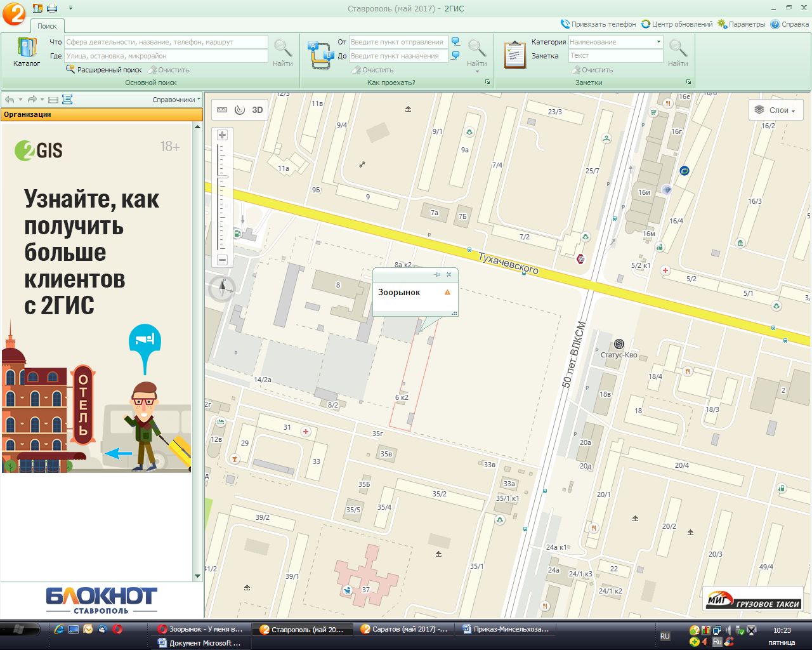The image size is (812, 650).
Task: Click the Привязать телефон phone icon
Action: click(564, 24)
